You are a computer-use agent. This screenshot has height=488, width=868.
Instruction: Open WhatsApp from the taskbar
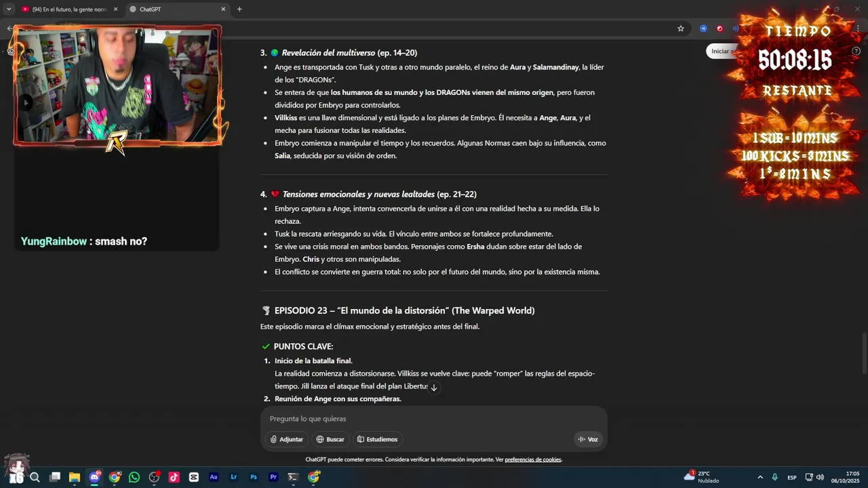pyautogui.click(x=134, y=477)
